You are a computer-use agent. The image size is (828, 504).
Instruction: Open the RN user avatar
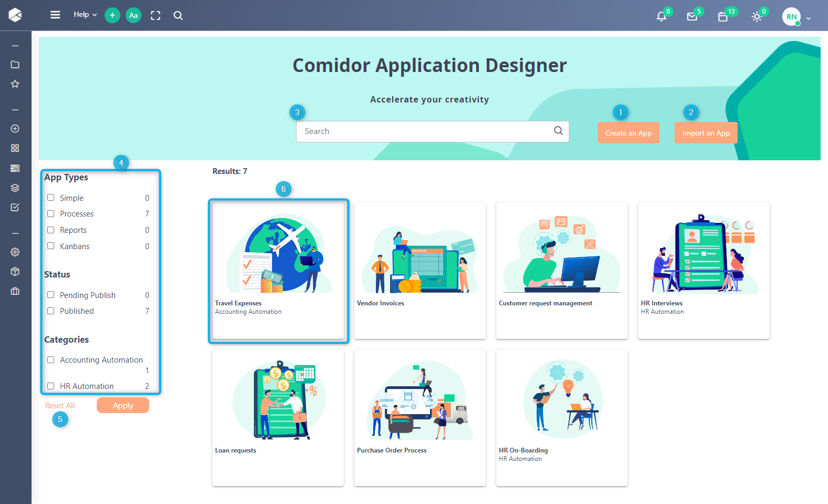pyautogui.click(x=791, y=17)
